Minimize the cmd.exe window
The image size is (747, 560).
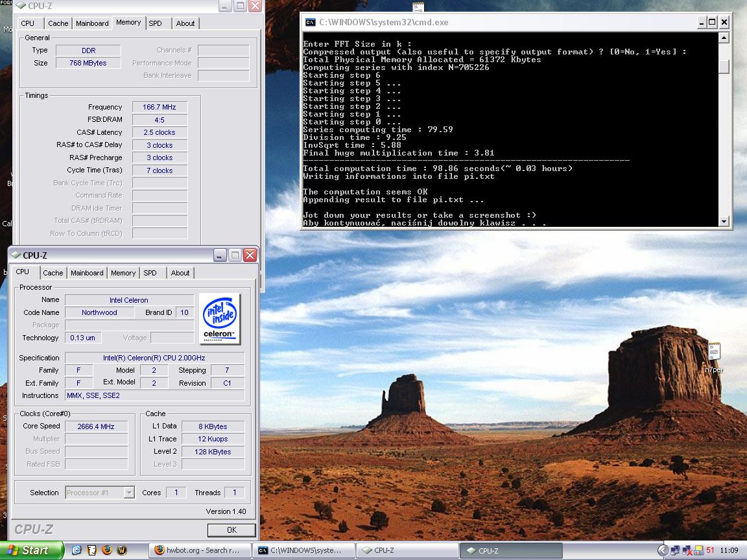[701, 23]
